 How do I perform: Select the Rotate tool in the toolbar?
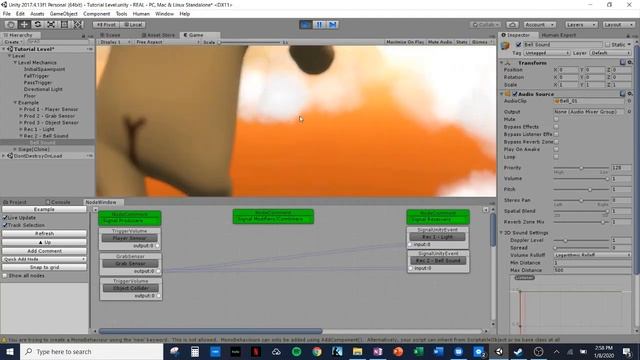[x=38, y=24]
